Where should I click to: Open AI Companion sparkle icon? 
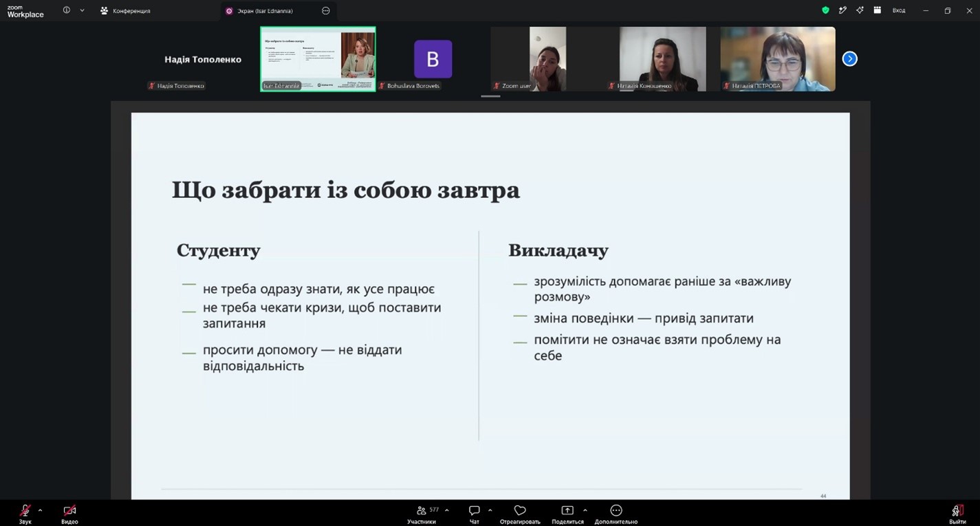(860, 10)
